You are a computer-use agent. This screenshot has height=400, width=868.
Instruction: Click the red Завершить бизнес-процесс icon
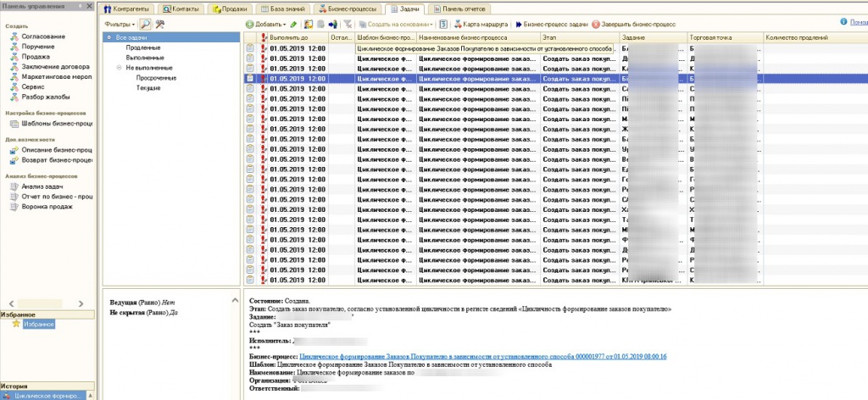(x=596, y=25)
